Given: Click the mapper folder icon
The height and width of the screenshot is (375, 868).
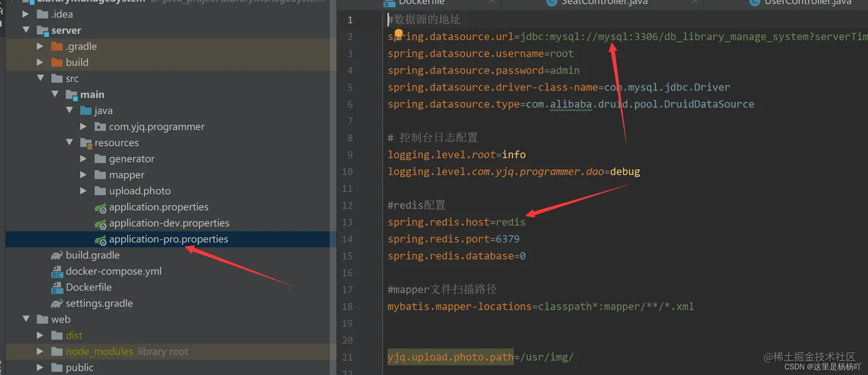Looking at the screenshot, I should pyautogui.click(x=100, y=175).
